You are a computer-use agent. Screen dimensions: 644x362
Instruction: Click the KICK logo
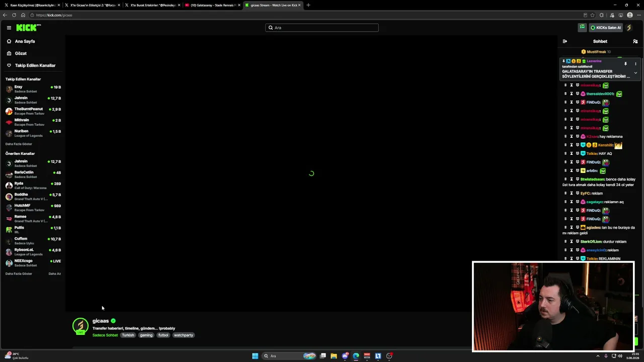[28, 28]
